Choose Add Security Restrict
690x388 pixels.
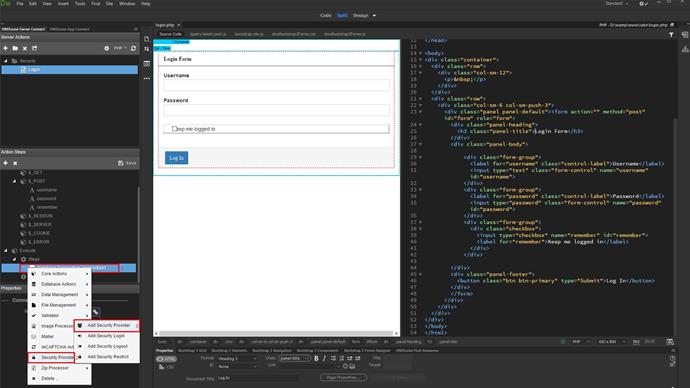pos(107,357)
